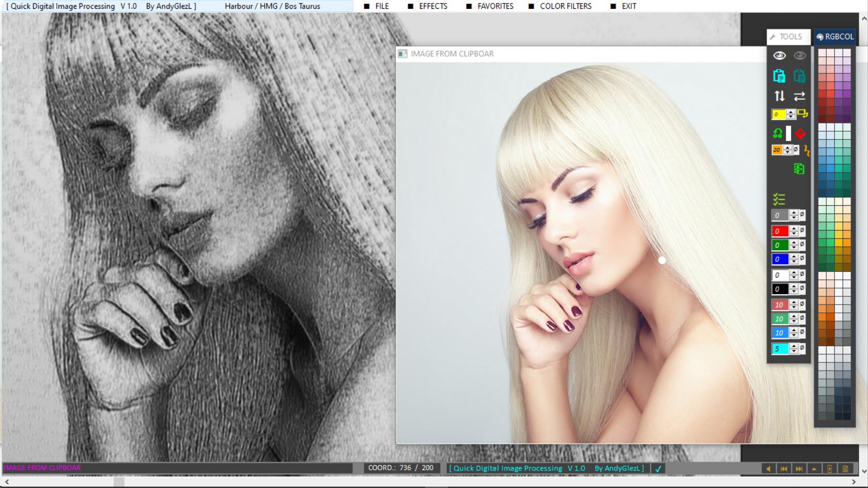Click the vertical up-down arrows icon
868x488 pixels.
coord(779,96)
